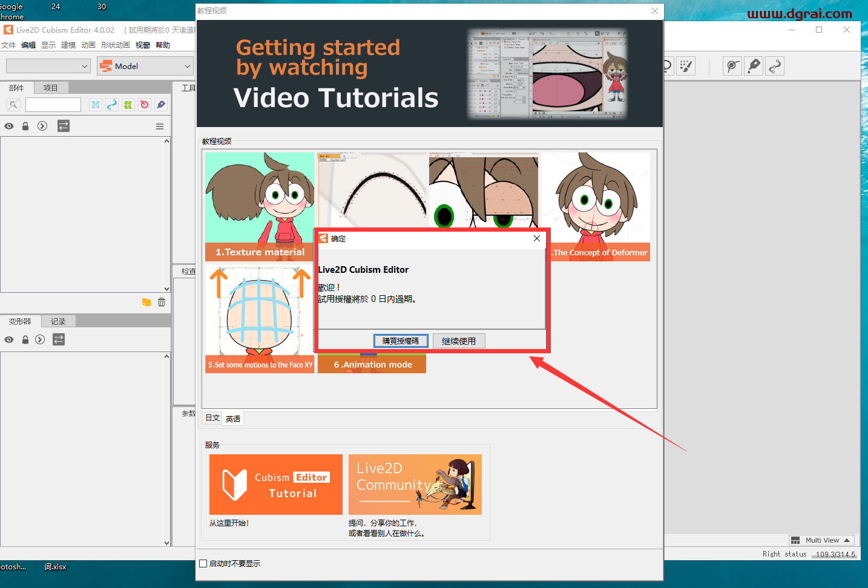Click the ink bottle tool icon in top toolbar
The image size is (868, 588).
coord(753,66)
